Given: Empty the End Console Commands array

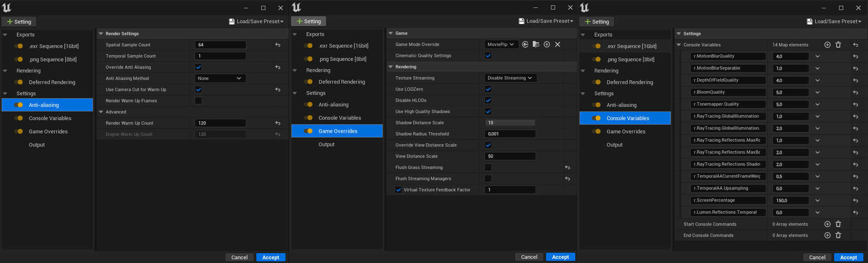Looking at the screenshot, I should (x=838, y=235).
